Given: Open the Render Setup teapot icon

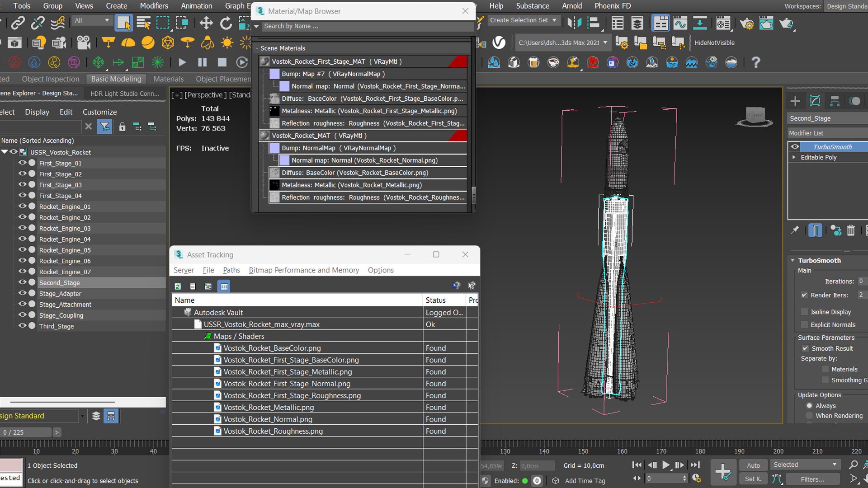Looking at the screenshot, I should click(x=746, y=23).
